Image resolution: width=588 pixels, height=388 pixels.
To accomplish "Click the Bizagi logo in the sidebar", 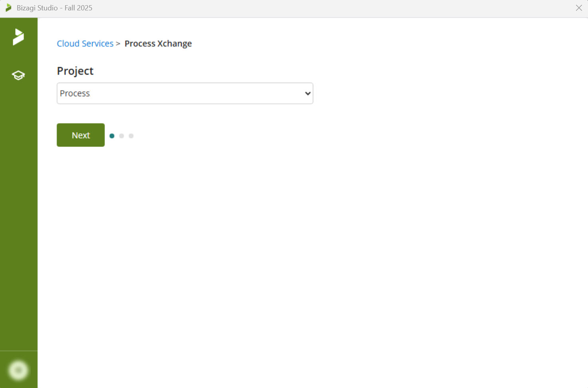I will click(18, 37).
